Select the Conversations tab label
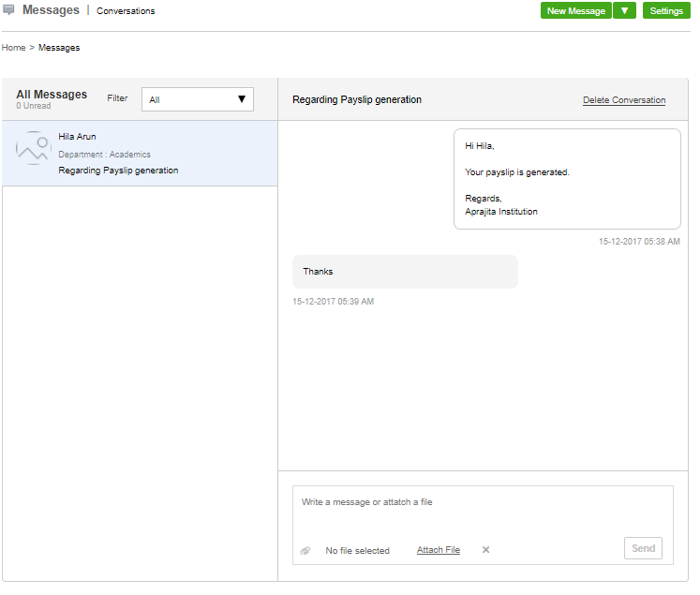 click(126, 11)
